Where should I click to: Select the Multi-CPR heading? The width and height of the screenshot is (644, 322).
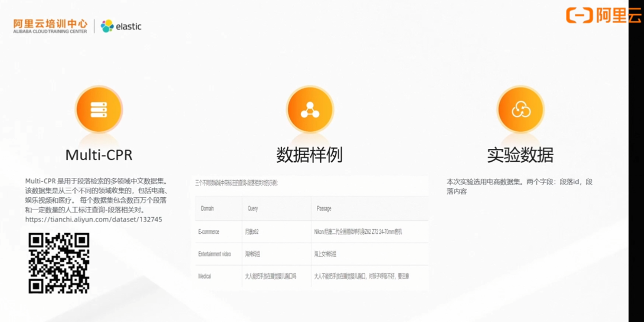pos(98,155)
